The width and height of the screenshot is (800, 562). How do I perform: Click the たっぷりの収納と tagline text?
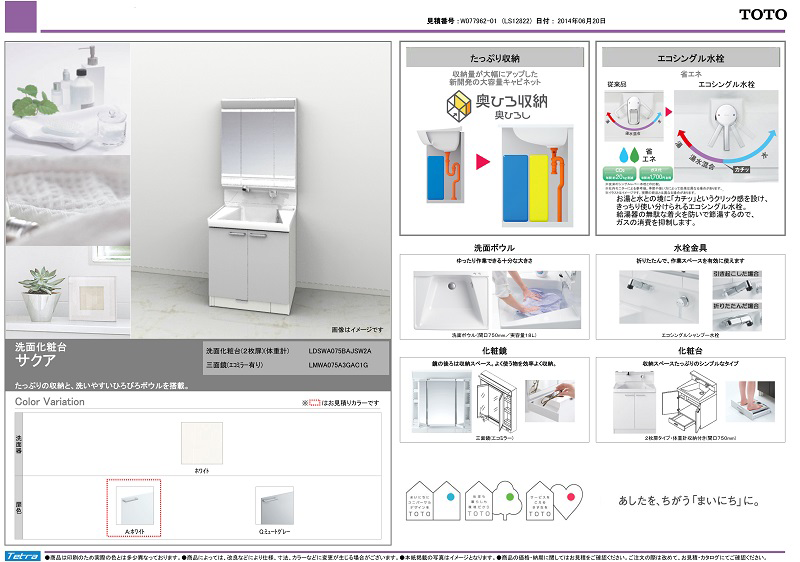(101, 386)
